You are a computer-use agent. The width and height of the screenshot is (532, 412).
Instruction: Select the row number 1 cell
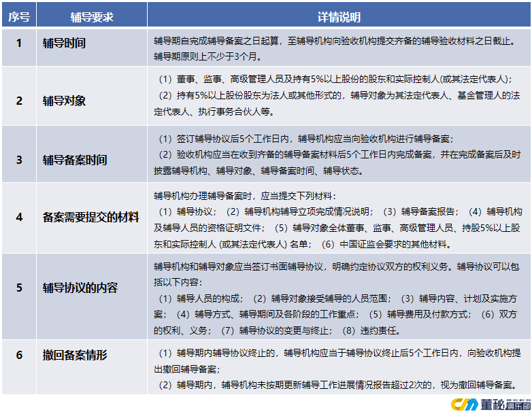pyautogui.click(x=19, y=47)
